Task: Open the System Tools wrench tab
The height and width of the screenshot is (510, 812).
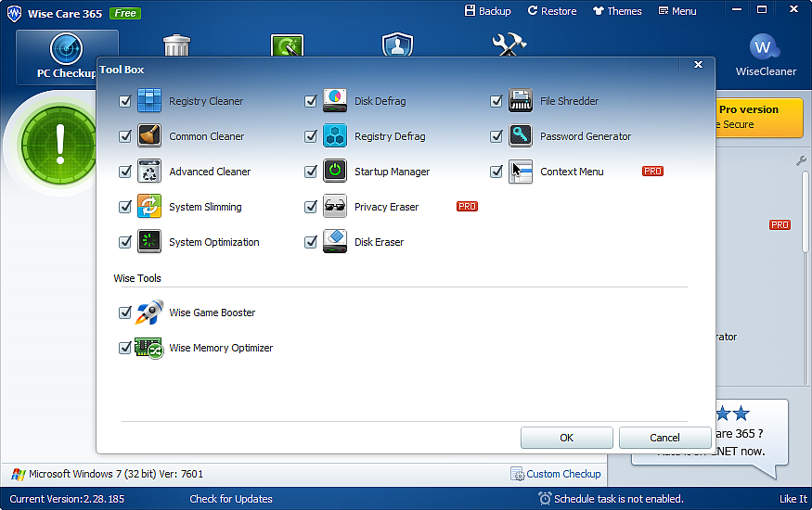Action: [509, 45]
